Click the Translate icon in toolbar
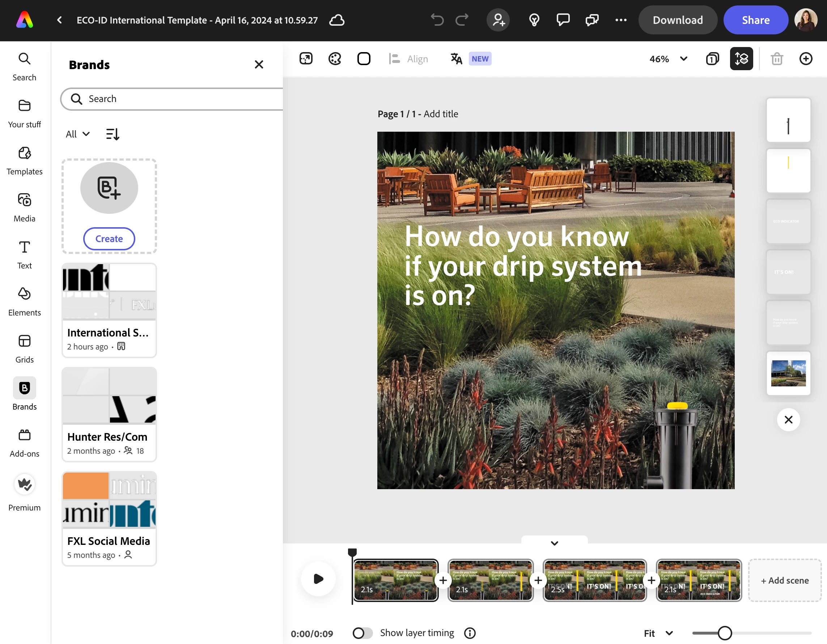 [x=456, y=59]
